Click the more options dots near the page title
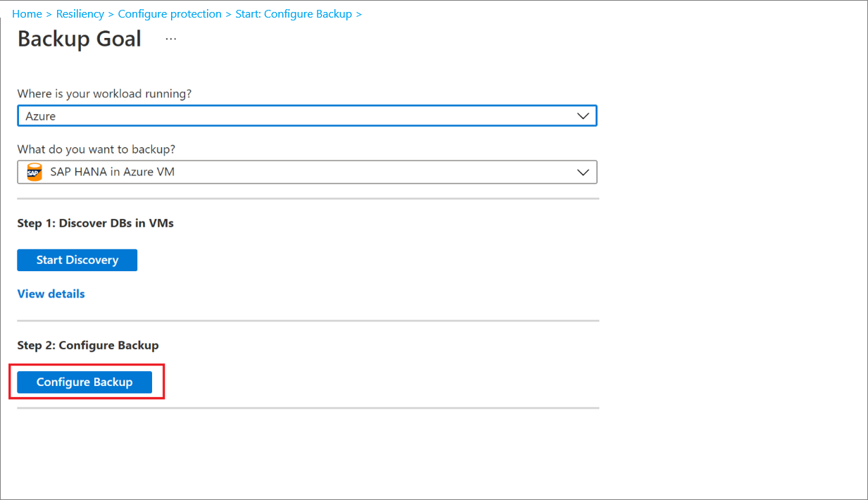Screen dimensions: 868x500 (x=170, y=39)
